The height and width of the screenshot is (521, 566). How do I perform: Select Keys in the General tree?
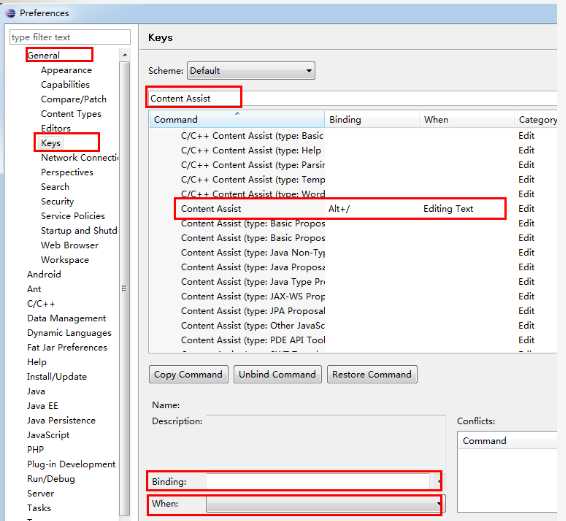[51, 143]
